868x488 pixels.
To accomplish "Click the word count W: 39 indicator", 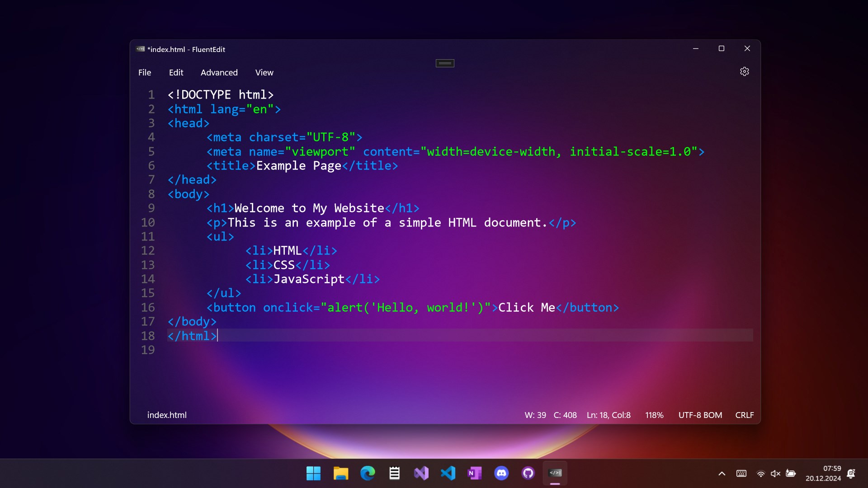I will (535, 415).
